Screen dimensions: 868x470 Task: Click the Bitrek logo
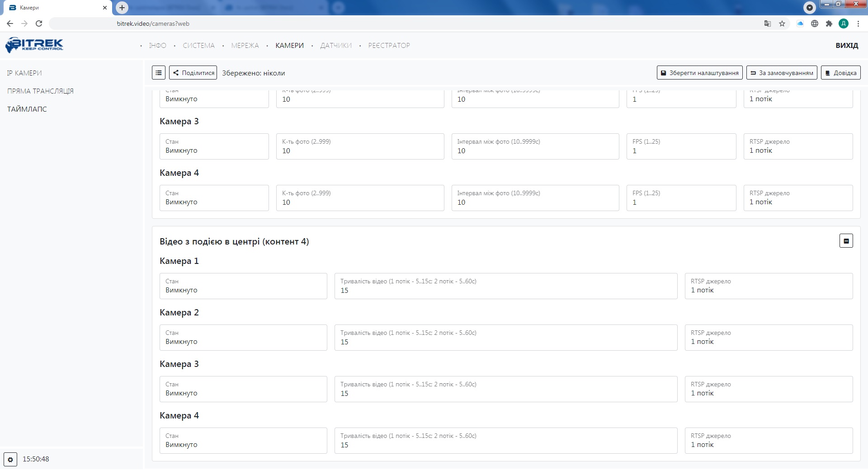click(34, 45)
